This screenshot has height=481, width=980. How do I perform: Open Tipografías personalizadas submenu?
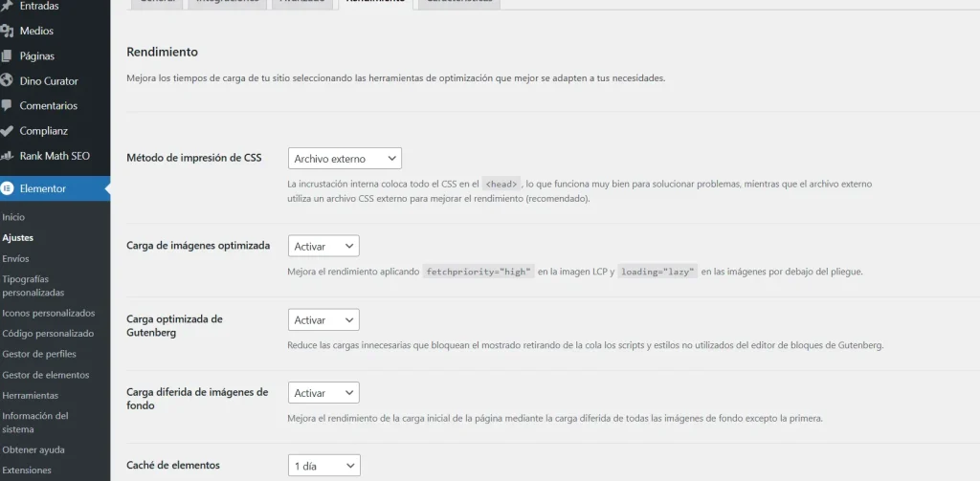[33, 286]
